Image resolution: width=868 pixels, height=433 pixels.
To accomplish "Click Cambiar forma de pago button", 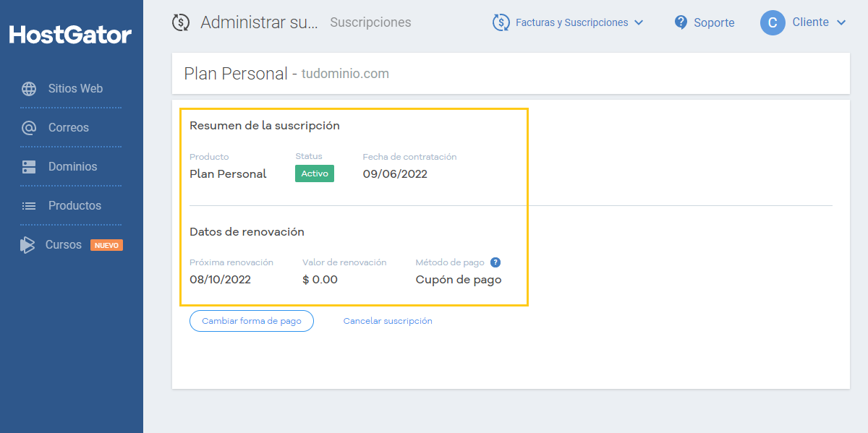I will [x=252, y=321].
